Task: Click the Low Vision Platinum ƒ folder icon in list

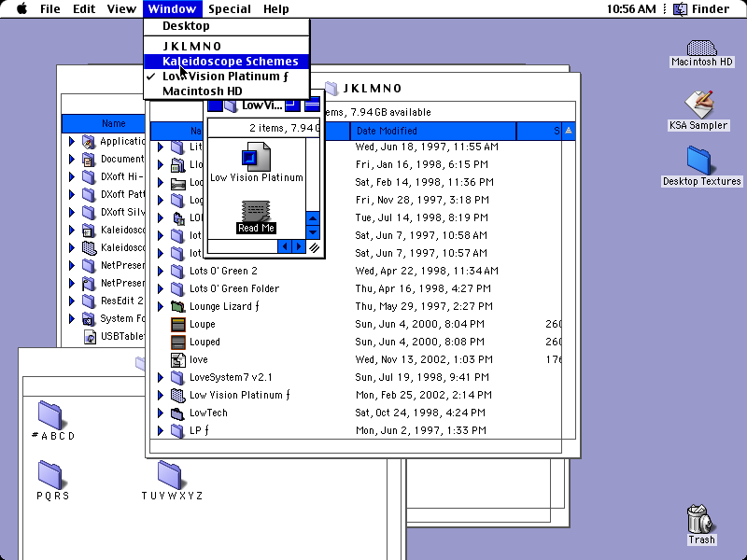Action: point(177,395)
